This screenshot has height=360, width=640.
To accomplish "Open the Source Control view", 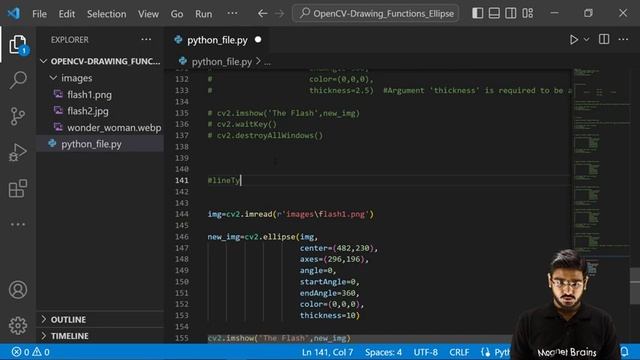I will (x=18, y=116).
